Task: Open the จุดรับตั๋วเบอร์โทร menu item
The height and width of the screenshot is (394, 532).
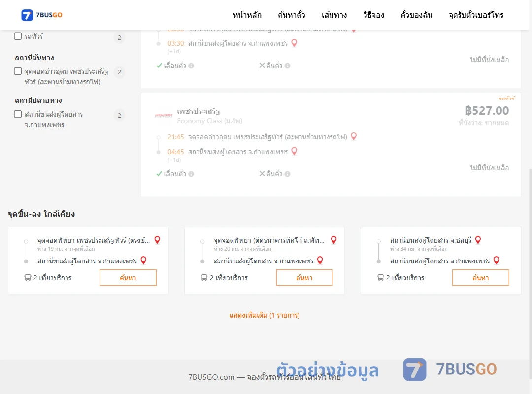Action: (x=476, y=15)
